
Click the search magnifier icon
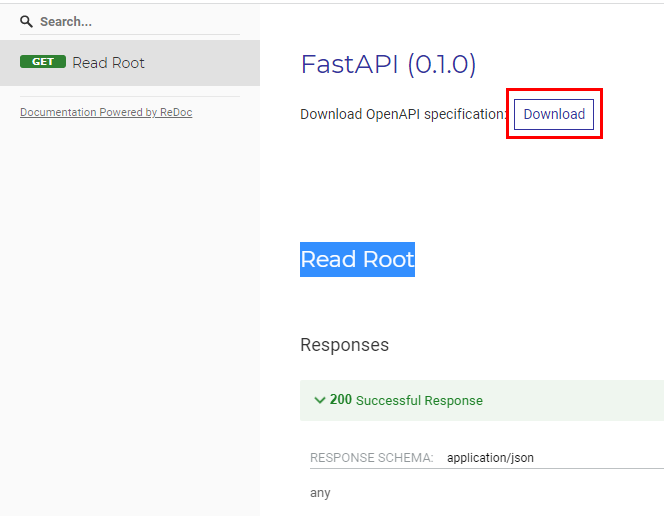26,22
